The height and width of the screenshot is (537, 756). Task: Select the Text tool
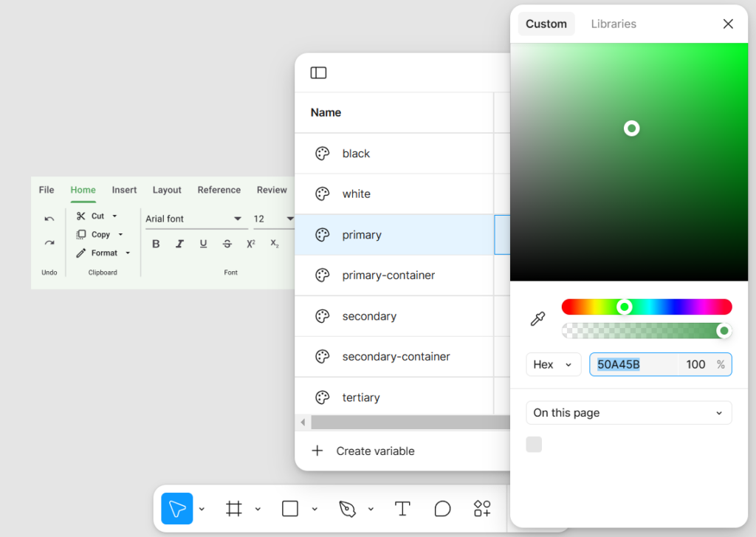point(402,508)
